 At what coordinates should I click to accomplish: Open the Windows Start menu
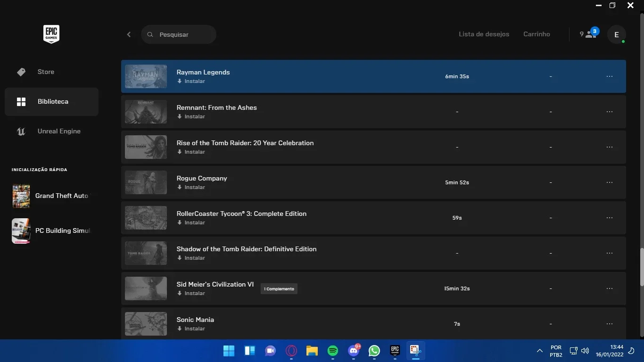coord(229,351)
